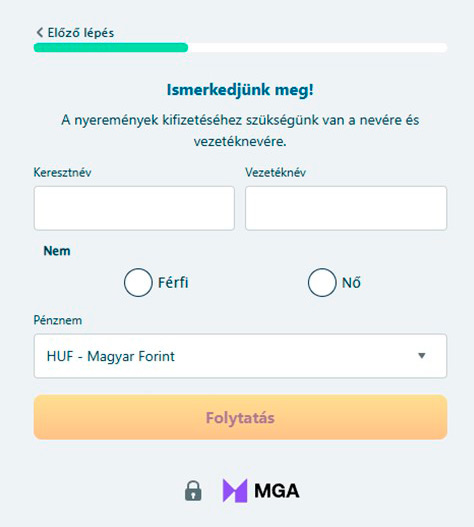Screen dimensions: 474x527
Task: Click the Folytatás button
Action: coord(240,417)
